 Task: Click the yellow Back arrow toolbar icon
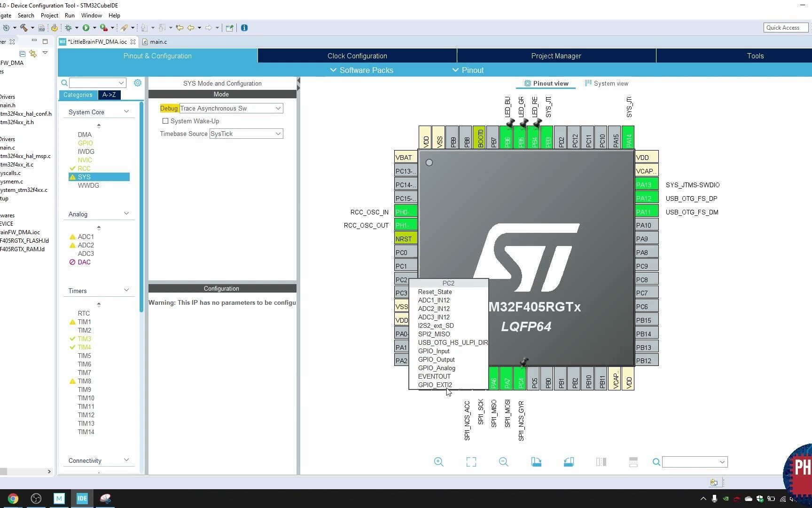(191, 28)
